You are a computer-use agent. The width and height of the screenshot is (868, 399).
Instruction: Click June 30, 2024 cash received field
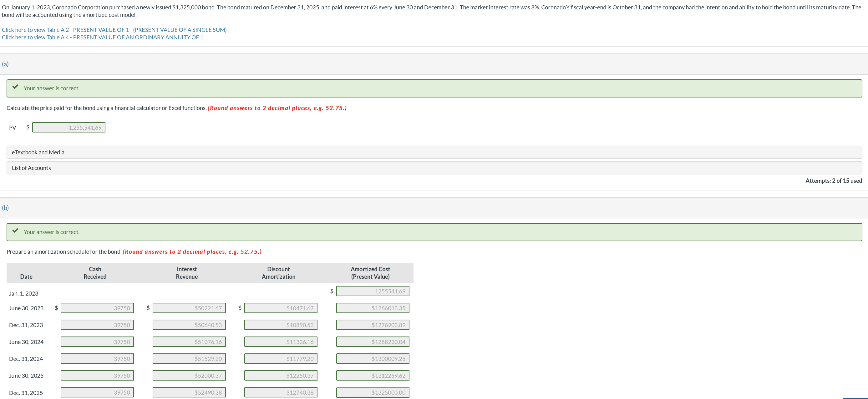[97, 342]
